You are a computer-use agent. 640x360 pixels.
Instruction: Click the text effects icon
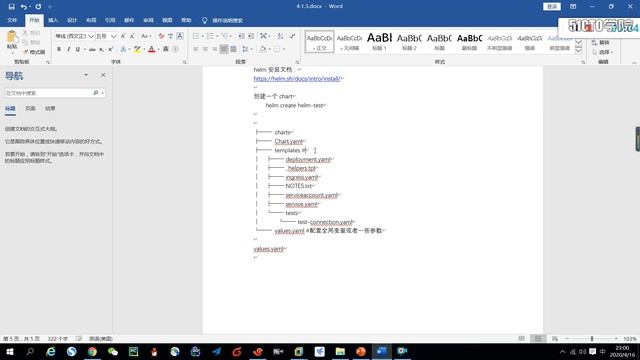click(x=123, y=49)
